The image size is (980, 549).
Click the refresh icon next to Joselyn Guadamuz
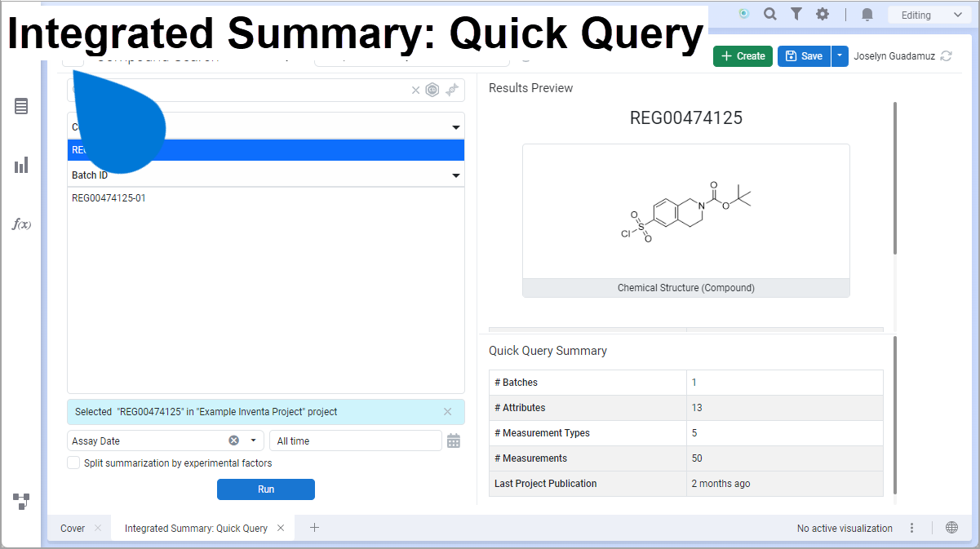(946, 56)
